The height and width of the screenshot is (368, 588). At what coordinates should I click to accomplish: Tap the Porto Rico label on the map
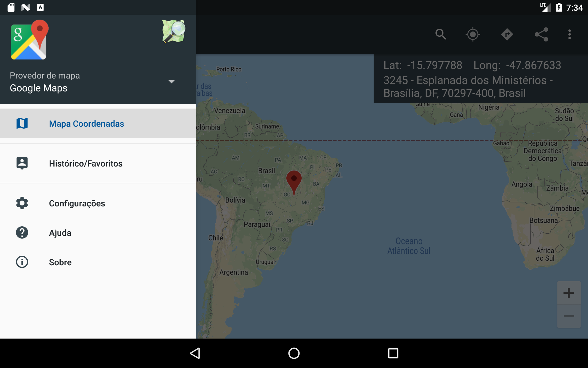229,69
